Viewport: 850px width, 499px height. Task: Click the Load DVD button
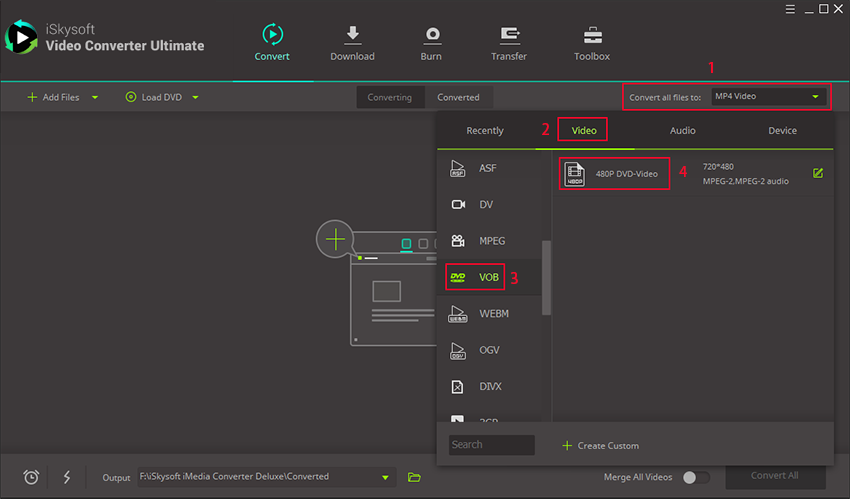(154, 97)
